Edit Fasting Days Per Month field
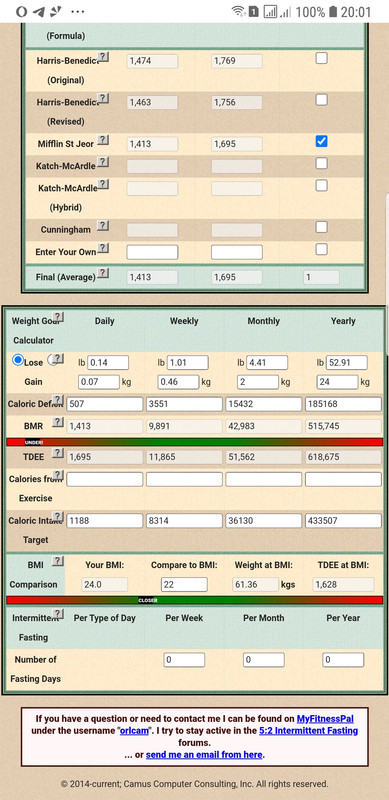This screenshot has height=800, width=389. coord(264,660)
